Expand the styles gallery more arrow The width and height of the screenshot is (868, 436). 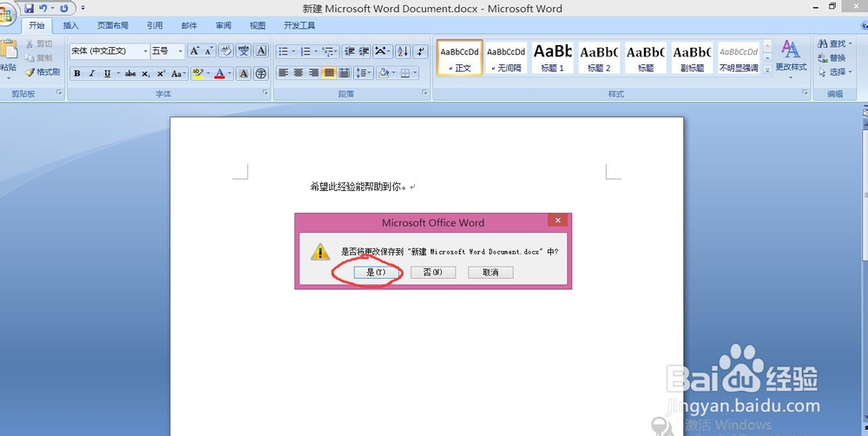pyautogui.click(x=767, y=70)
